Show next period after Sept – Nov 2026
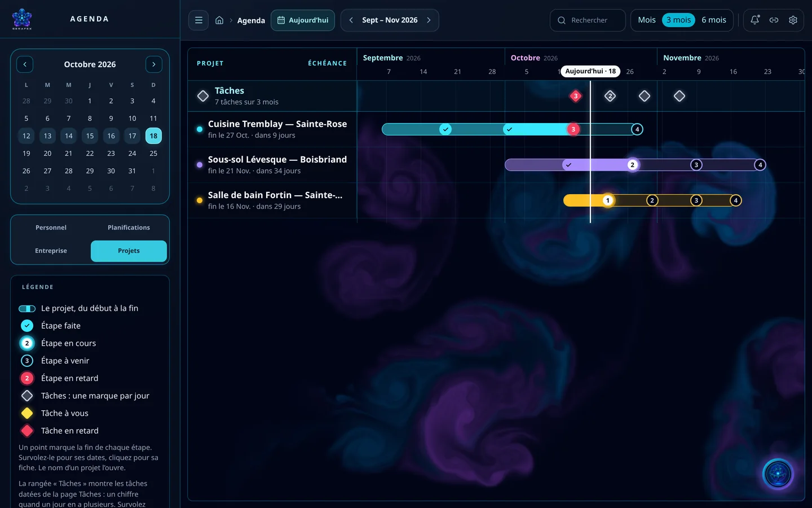The image size is (812, 508). click(429, 20)
